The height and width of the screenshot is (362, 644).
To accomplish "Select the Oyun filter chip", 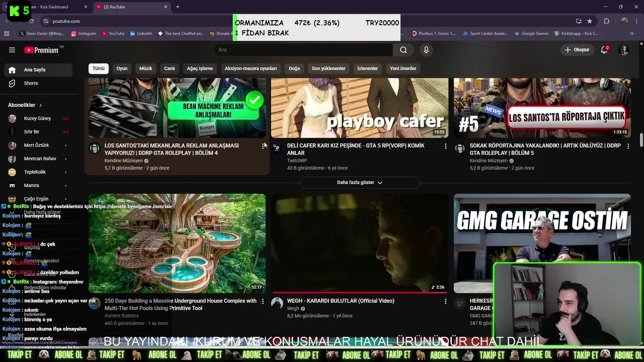I will (x=122, y=68).
